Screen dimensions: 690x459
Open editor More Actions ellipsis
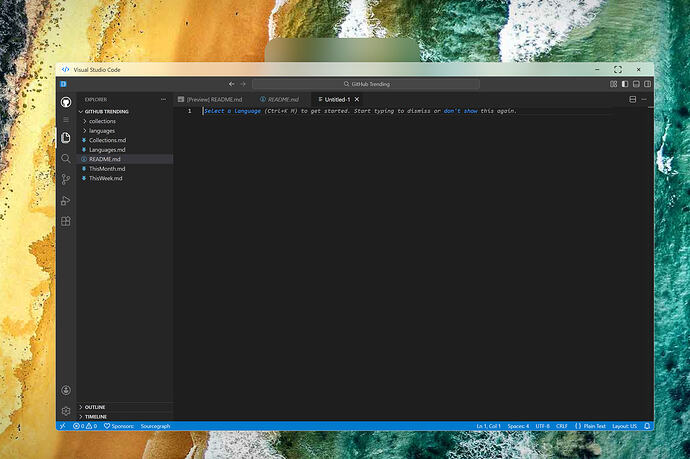(x=644, y=99)
